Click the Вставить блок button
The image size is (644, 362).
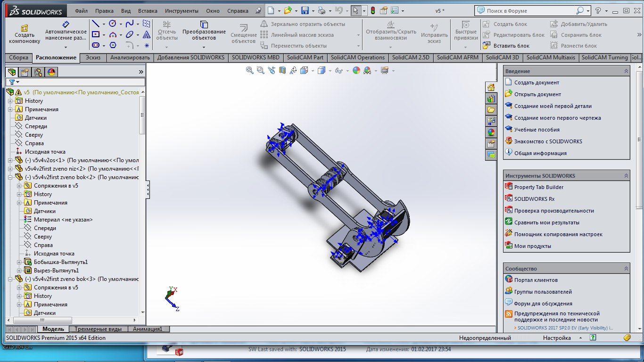506,46
